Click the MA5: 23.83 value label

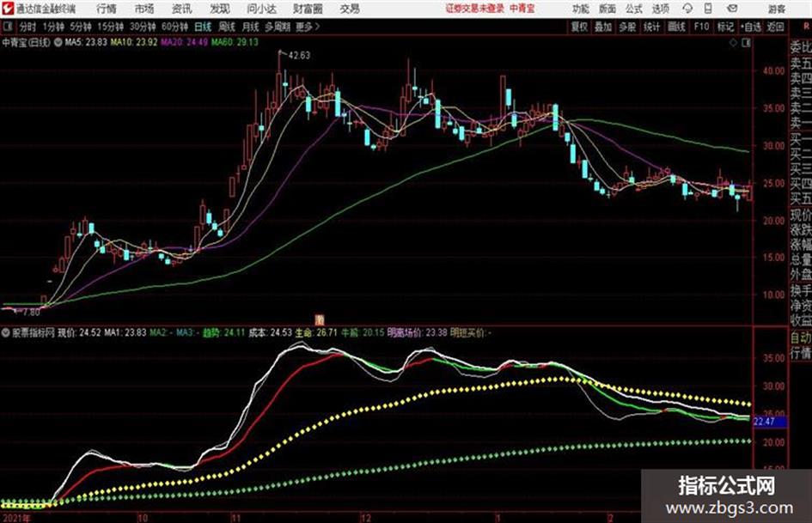tap(86, 42)
